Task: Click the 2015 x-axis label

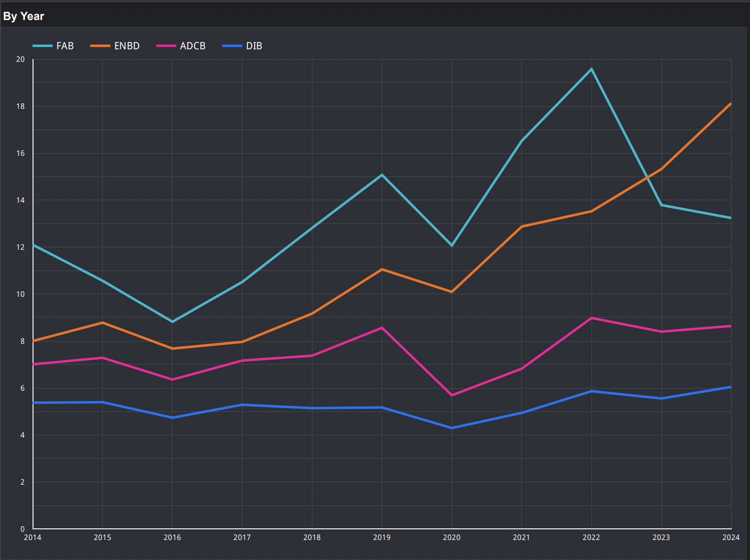Action: [102, 538]
